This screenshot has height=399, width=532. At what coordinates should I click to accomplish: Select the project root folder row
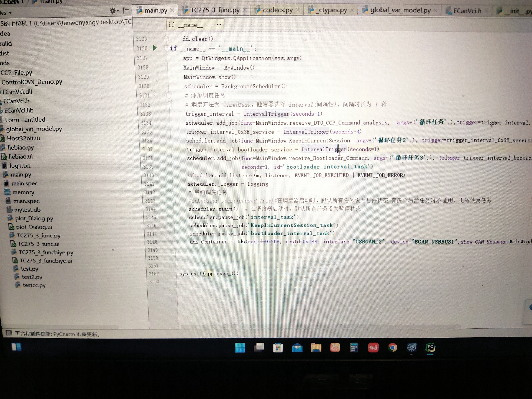[66, 22]
